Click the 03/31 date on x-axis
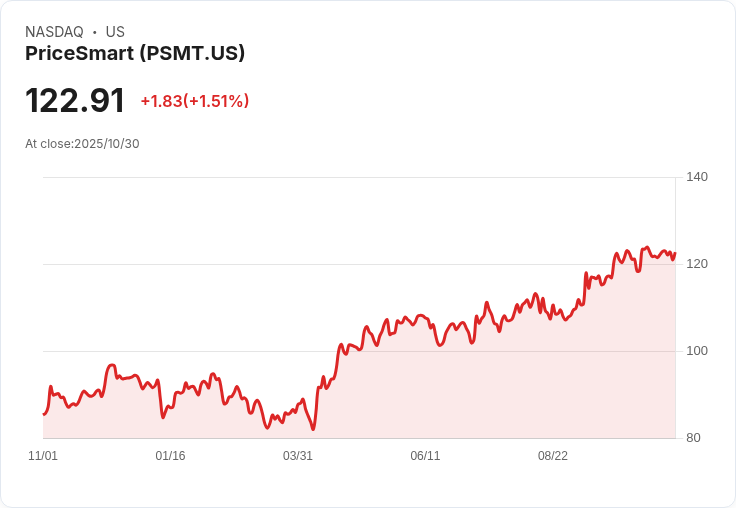736x508 pixels. 298,456
